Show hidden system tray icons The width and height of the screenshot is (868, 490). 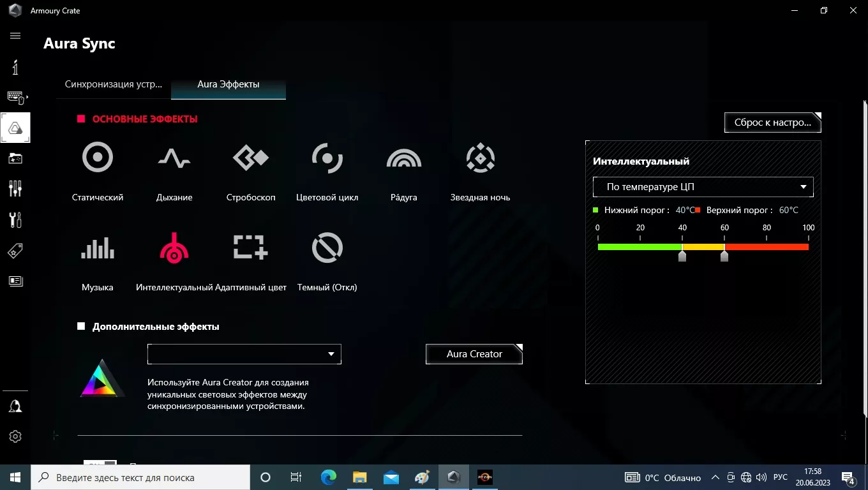point(715,477)
